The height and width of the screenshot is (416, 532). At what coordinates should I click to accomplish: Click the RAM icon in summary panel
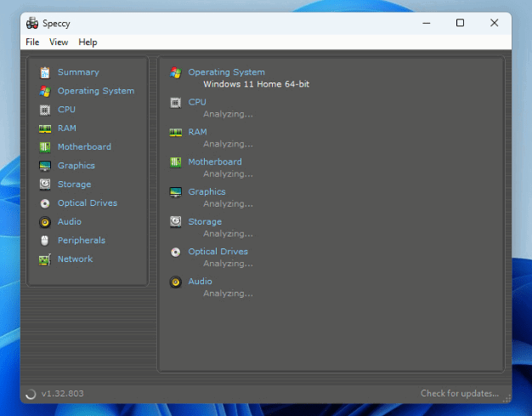(x=176, y=133)
